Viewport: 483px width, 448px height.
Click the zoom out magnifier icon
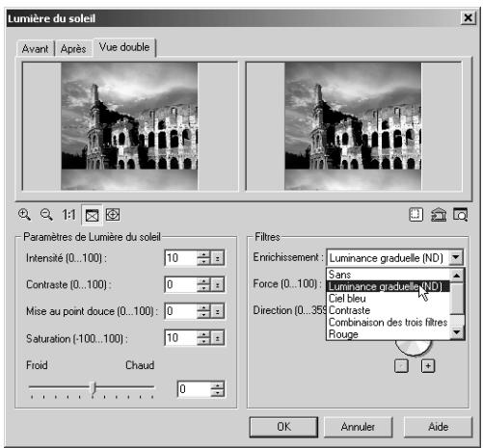(x=46, y=215)
